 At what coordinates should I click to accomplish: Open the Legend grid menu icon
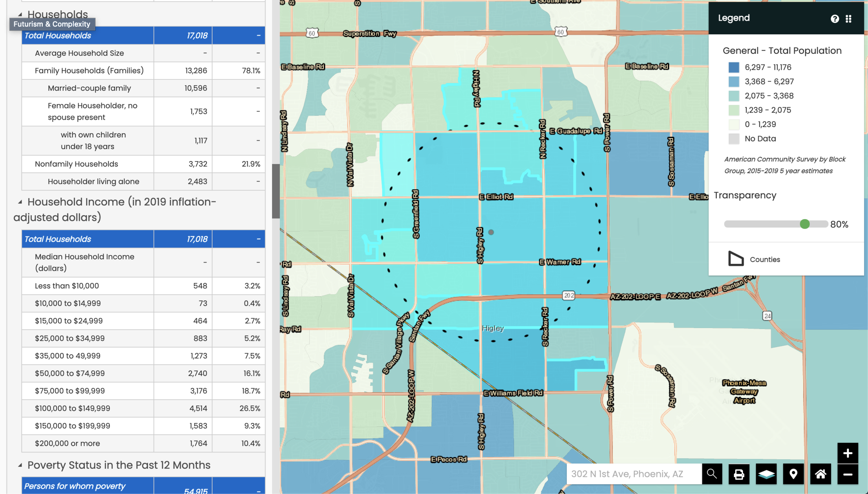pos(849,19)
